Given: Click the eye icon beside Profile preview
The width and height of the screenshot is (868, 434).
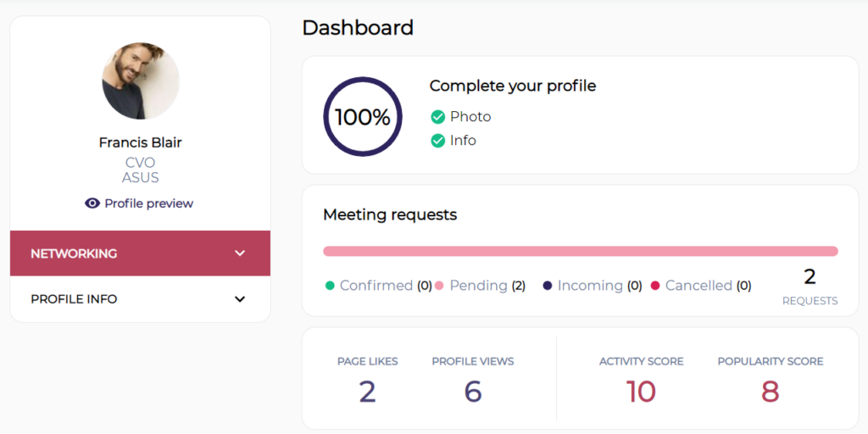Looking at the screenshot, I should pyautogui.click(x=92, y=203).
